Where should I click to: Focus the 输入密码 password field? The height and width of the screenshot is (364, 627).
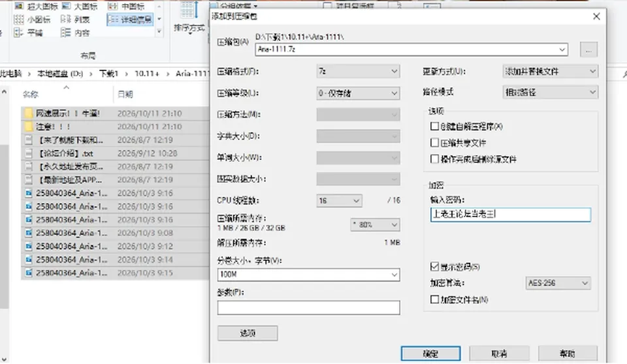coord(511,215)
